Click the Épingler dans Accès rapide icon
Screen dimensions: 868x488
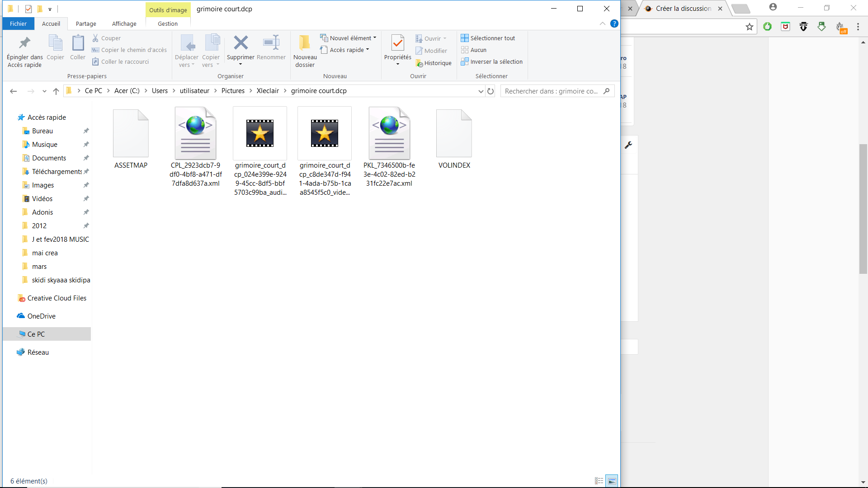[24, 43]
